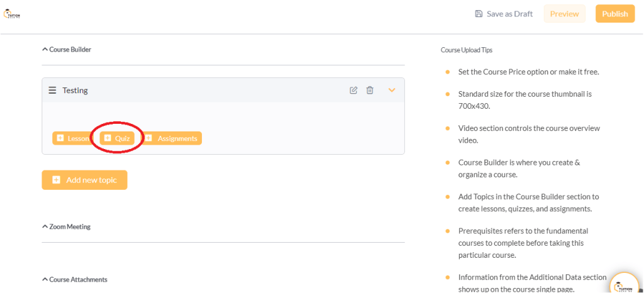Collapse the Course Attachments section
Image resolution: width=644 pixels, height=293 pixels.
[45, 279]
